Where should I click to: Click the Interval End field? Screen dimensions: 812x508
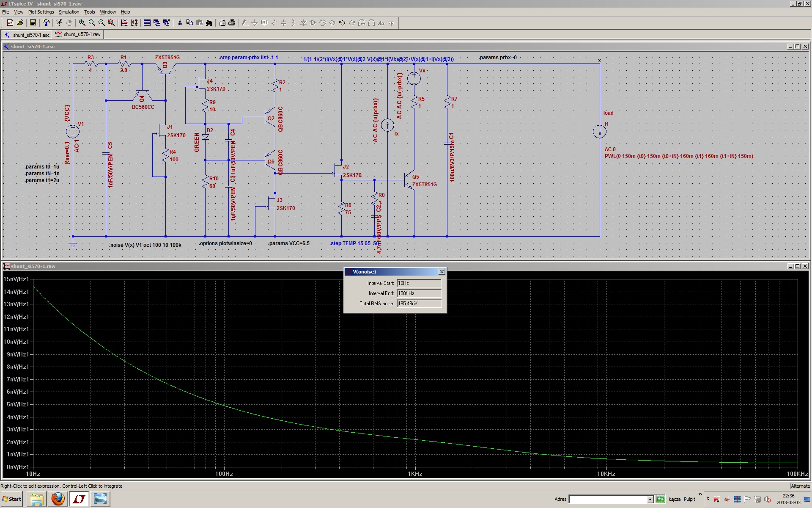419,293
